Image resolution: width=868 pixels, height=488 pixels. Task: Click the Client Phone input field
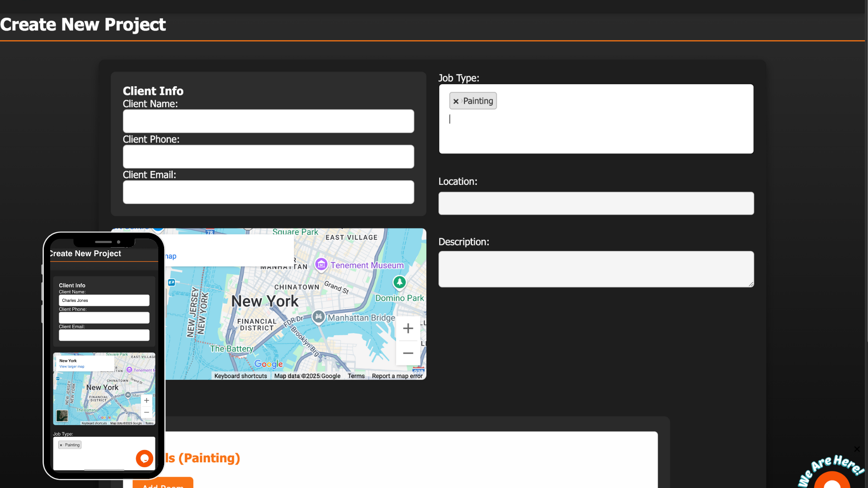(268, 157)
